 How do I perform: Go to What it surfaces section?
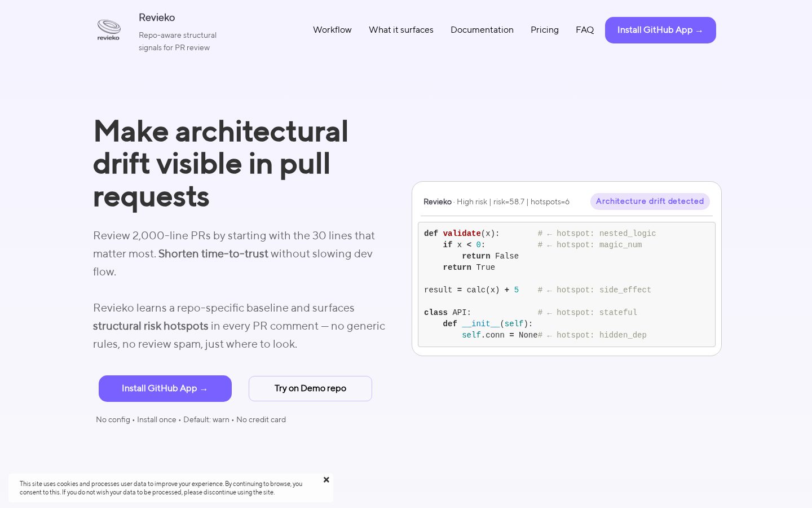401,30
